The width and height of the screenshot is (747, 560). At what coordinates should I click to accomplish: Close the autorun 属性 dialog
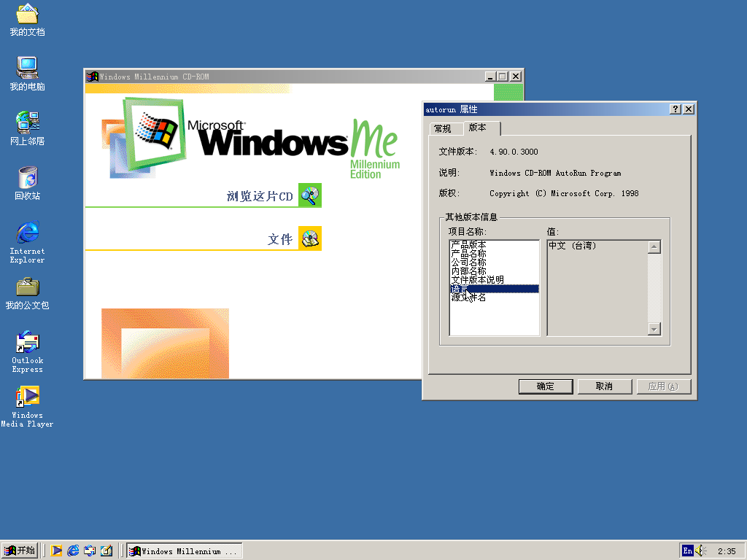689,109
